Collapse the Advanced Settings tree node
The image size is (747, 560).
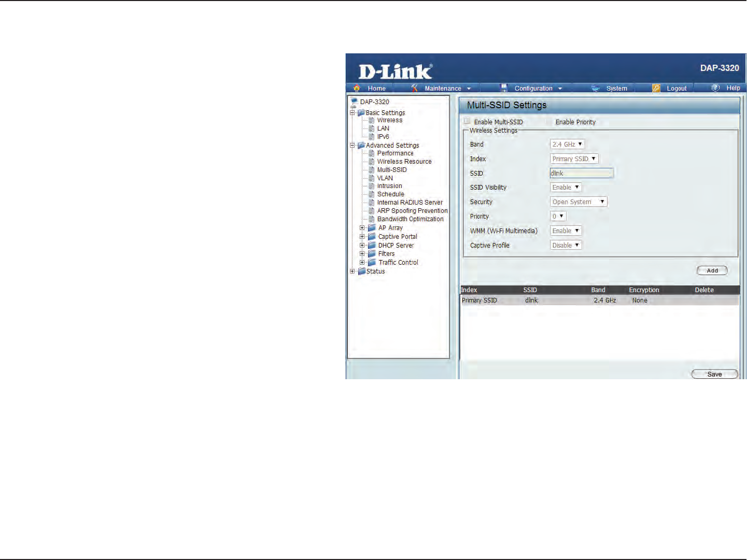tap(353, 145)
